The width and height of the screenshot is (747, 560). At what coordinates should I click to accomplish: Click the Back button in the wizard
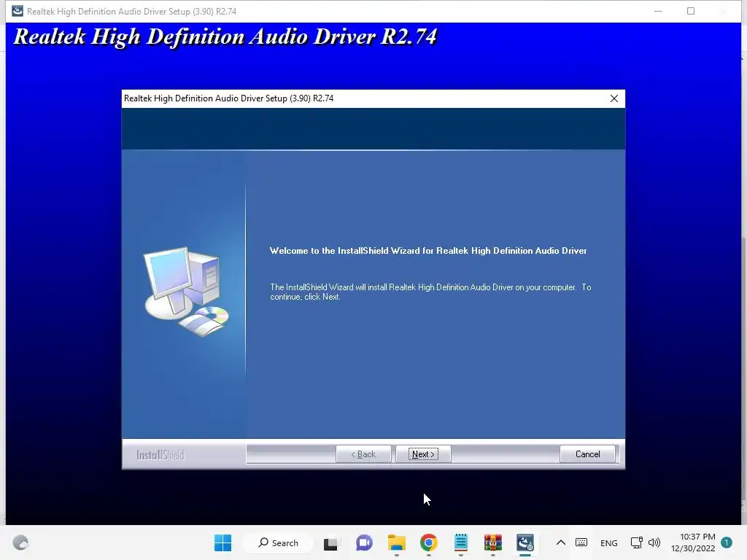(x=363, y=454)
